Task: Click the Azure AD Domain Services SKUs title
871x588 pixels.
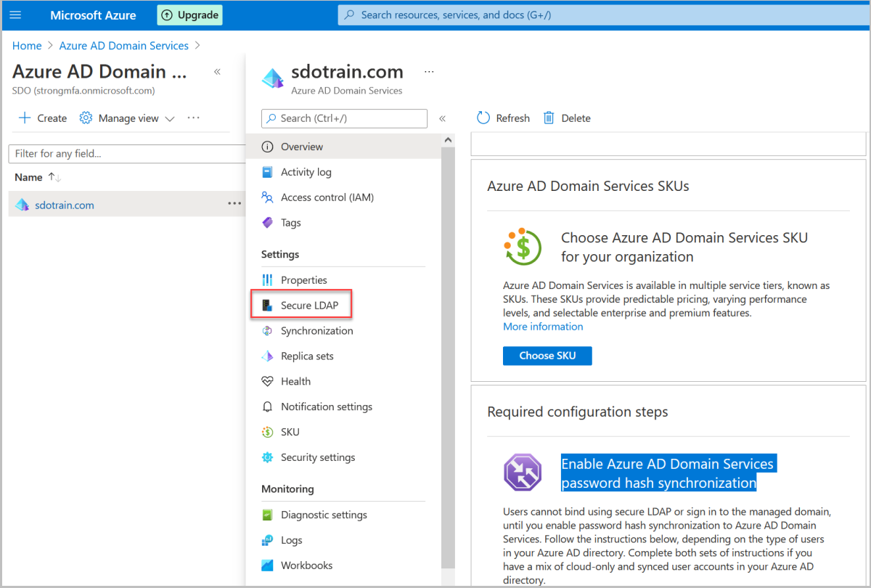Action: click(589, 186)
